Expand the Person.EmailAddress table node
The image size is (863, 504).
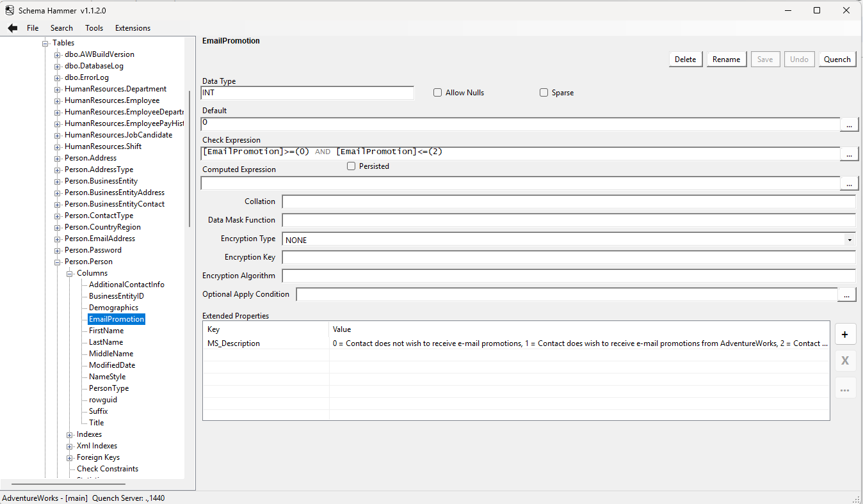click(x=57, y=238)
